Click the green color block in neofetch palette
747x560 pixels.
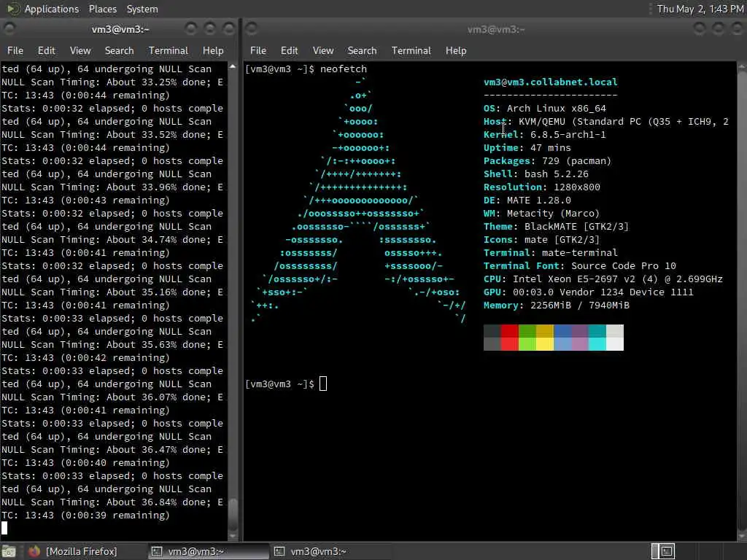(x=527, y=337)
